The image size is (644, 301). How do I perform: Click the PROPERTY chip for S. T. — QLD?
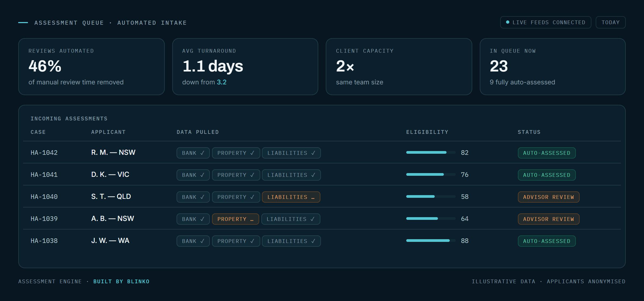coord(236,197)
